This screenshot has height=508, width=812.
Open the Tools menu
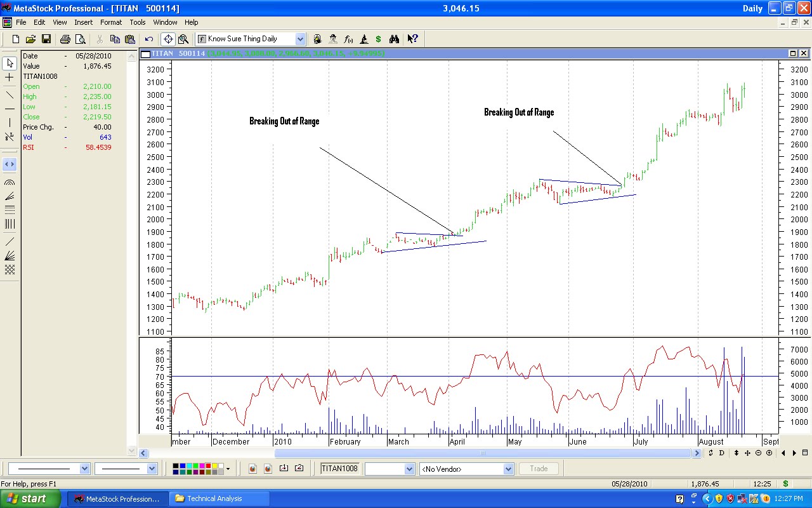point(137,22)
